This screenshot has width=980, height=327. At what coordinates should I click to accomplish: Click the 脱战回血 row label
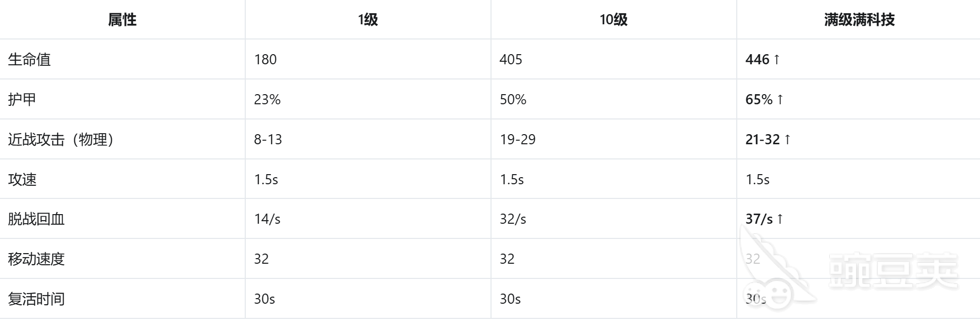(36, 219)
